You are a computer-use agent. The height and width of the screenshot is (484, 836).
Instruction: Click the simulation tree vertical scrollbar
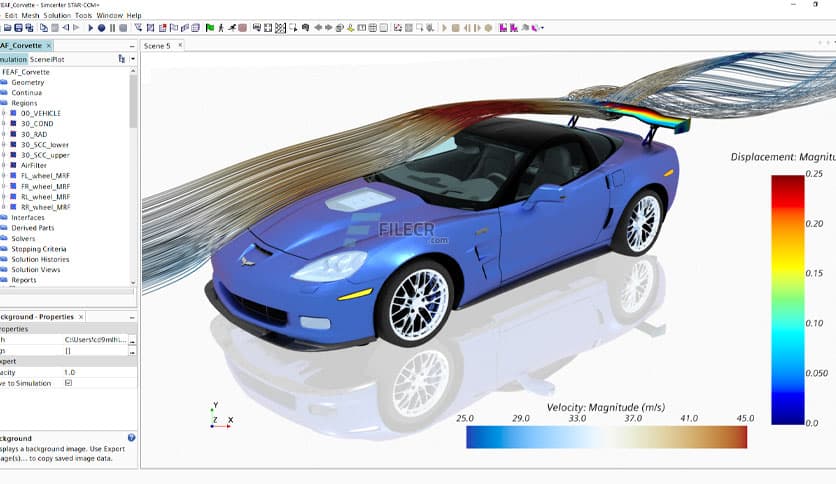[133, 101]
